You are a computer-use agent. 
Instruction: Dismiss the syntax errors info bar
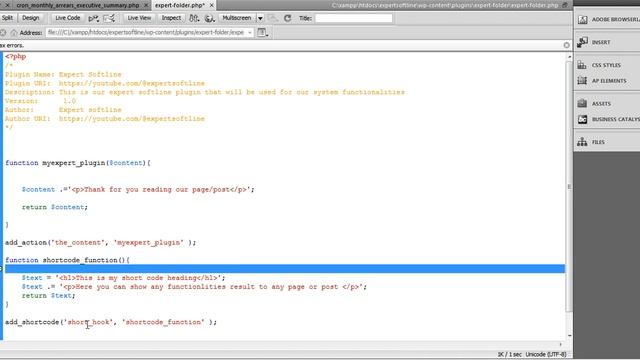pyautogui.click(x=566, y=45)
